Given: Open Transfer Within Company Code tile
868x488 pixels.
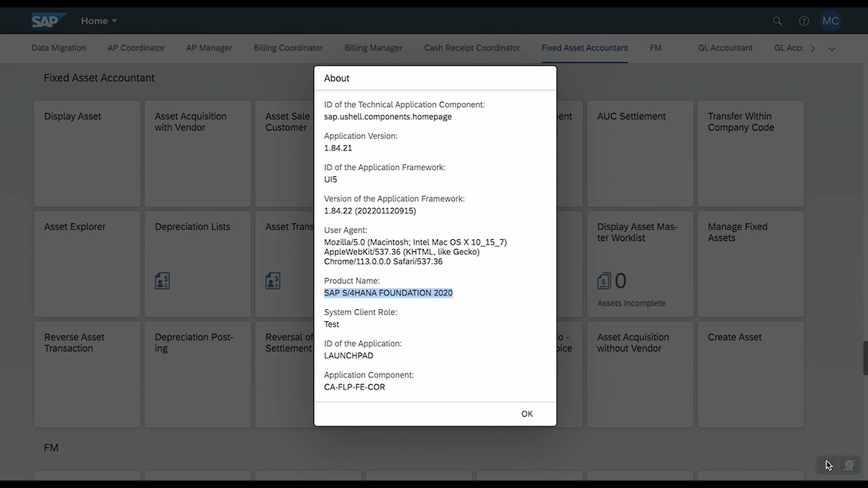Looking at the screenshot, I should [x=751, y=154].
